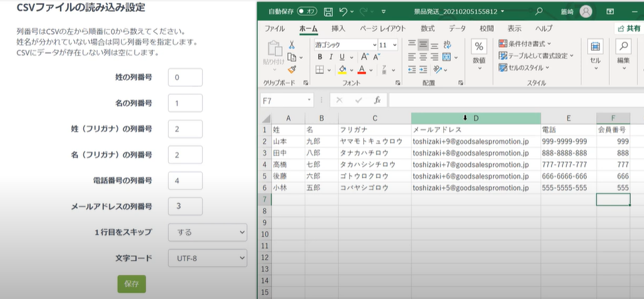Click the Align Left icon
This screenshot has width=644, height=299.
(412, 57)
